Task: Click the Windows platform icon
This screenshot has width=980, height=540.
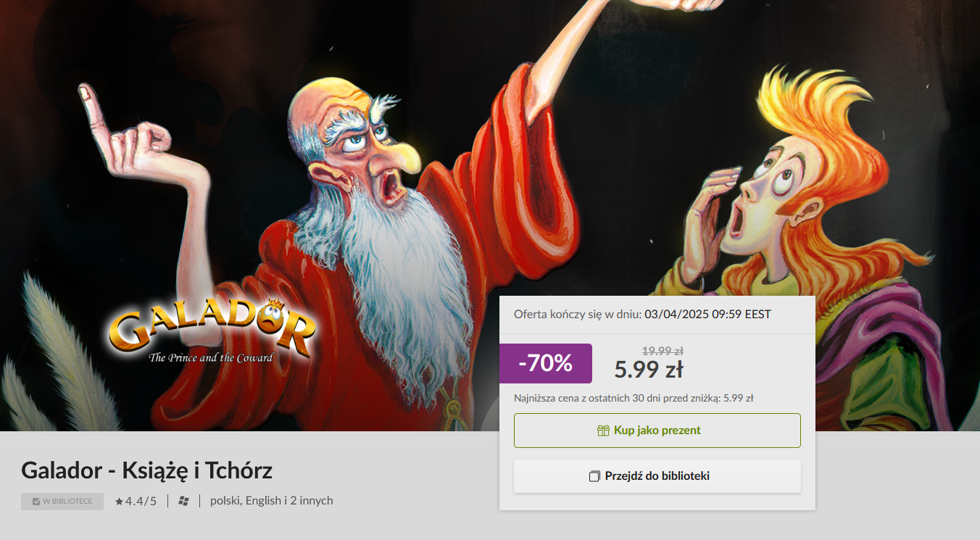Action: (x=184, y=501)
